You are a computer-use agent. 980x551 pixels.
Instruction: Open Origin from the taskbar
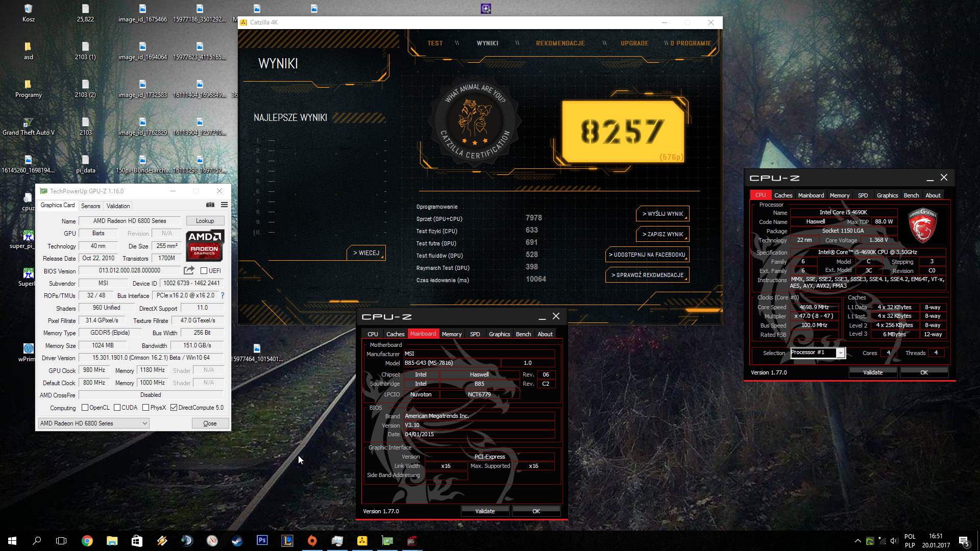(x=312, y=541)
